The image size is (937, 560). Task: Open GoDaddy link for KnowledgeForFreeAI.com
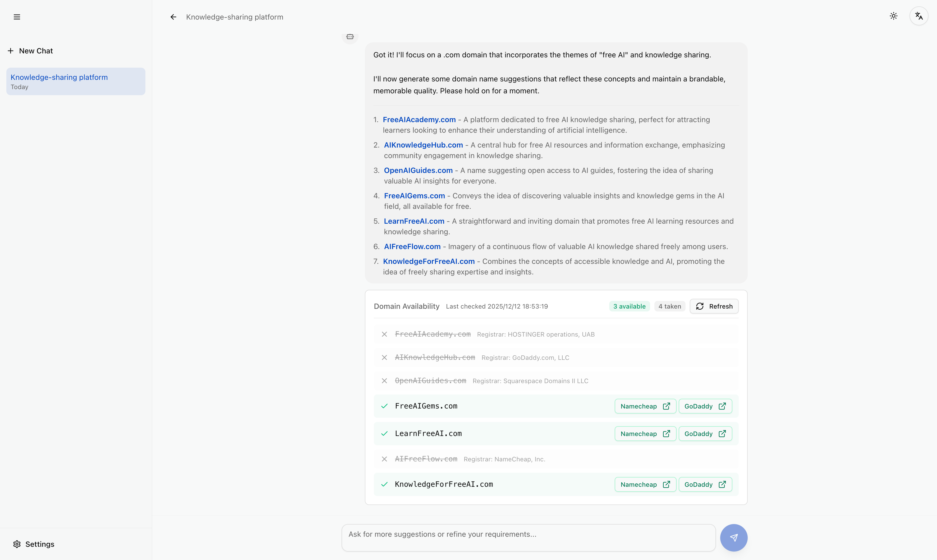coord(705,484)
